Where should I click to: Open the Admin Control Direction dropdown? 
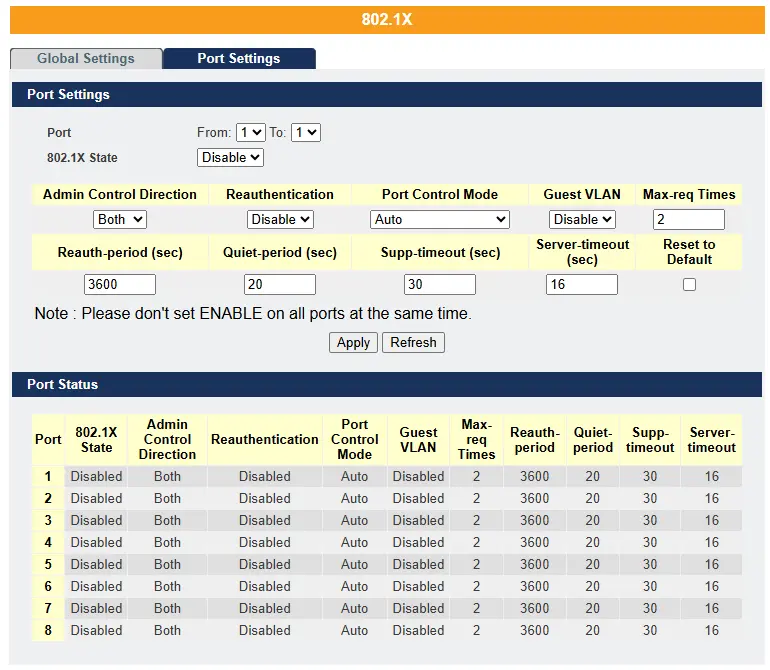pyautogui.click(x=120, y=219)
